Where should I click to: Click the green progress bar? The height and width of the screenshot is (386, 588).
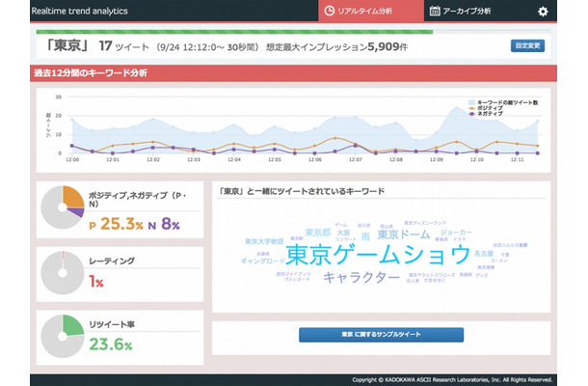tap(234, 32)
